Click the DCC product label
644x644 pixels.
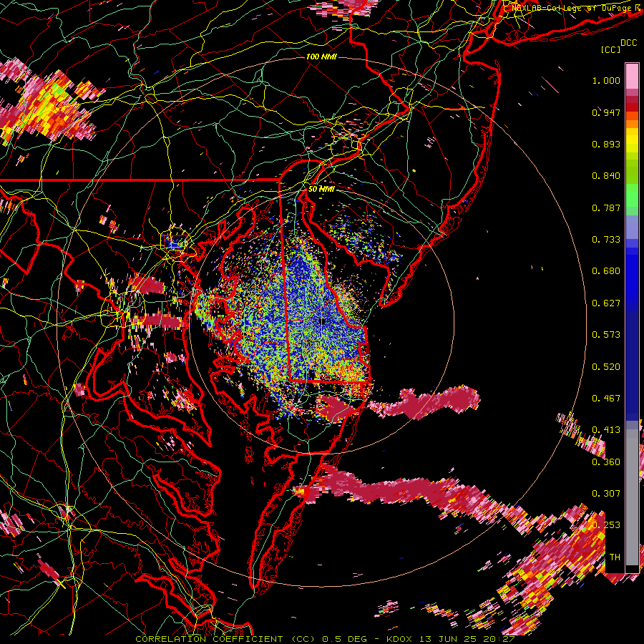(x=628, y=43)
